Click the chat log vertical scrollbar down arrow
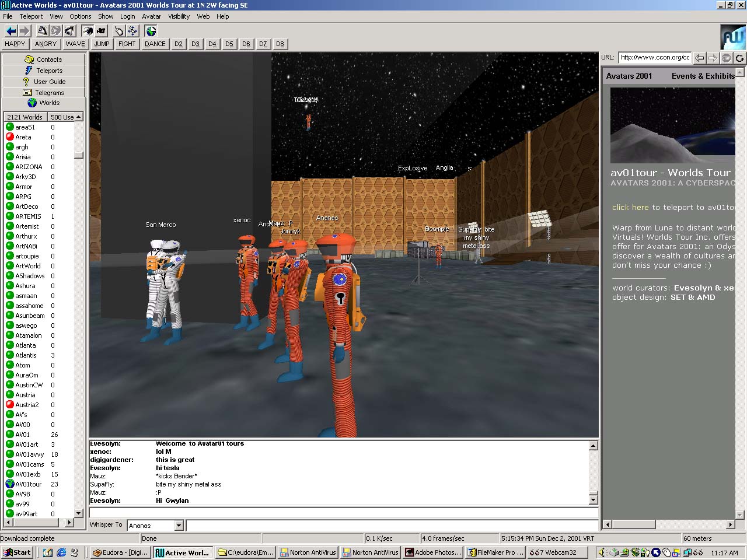The width and height of the screenshot is (747, 560). (x=593, y=499)
